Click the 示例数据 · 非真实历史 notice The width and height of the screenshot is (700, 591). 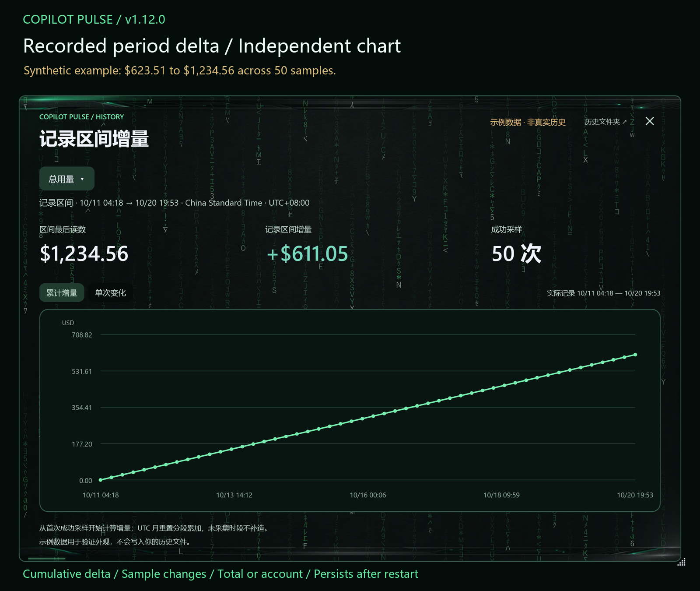tap(528, 122)
